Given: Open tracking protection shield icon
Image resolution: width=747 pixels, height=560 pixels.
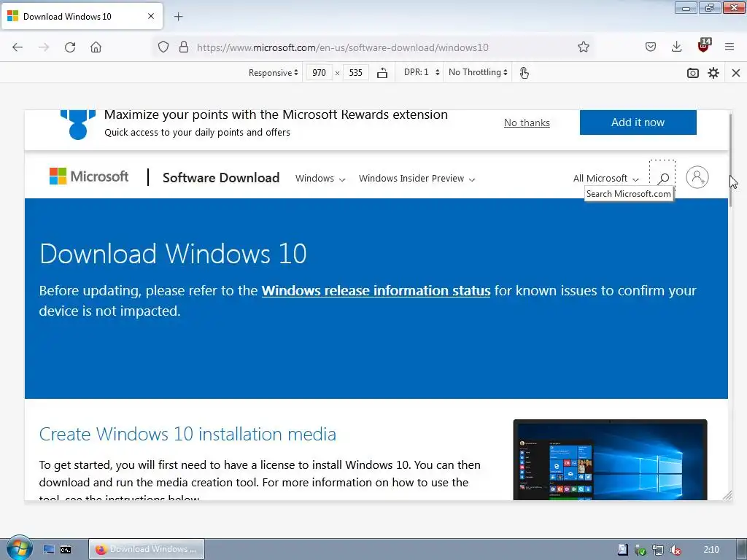Looking at the screenshot, I should [163, 47].
